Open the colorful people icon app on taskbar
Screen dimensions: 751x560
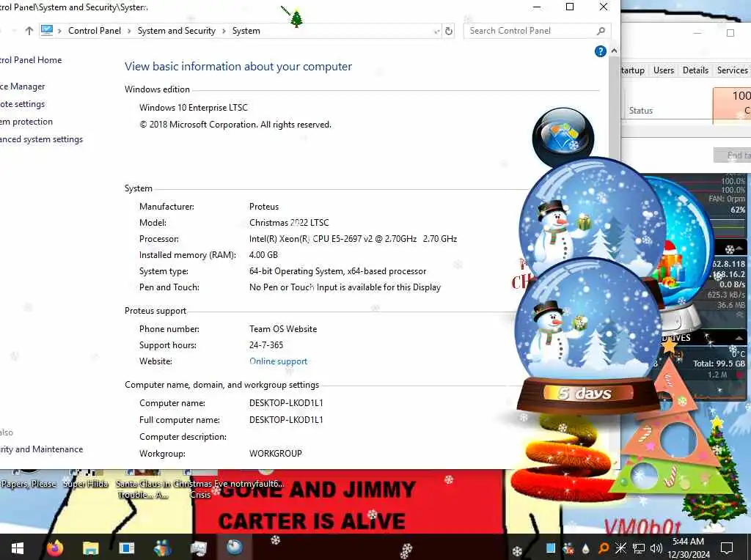click(162, 548)
